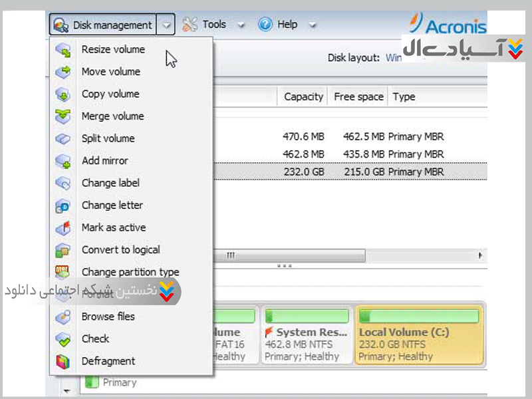
Task: Expand the Help menu arrow
Action: click(x=313, y=25)
